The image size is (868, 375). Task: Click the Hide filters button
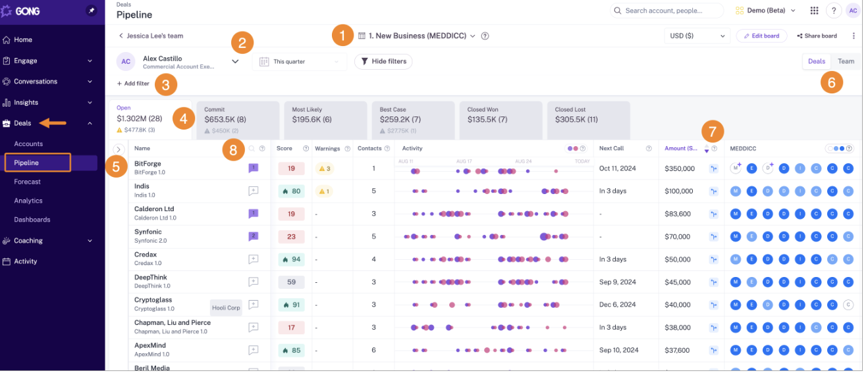point(383,61)
